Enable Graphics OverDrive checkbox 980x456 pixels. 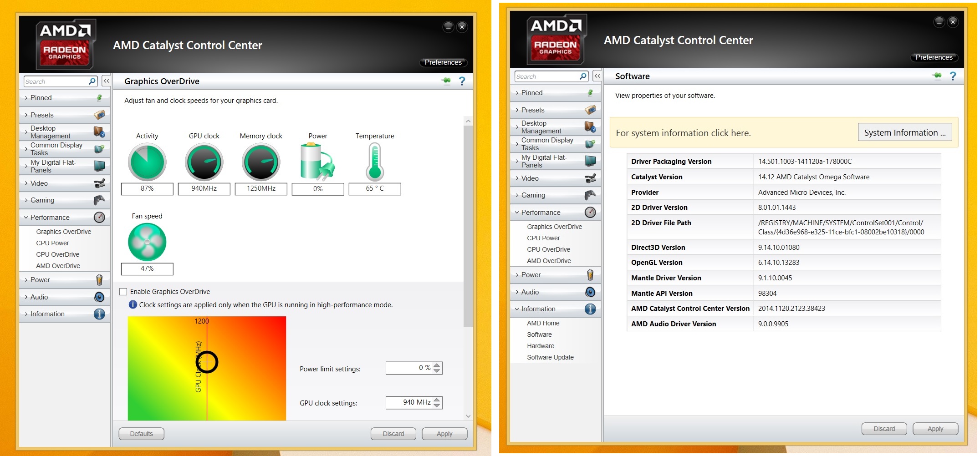tap(123, 292)
